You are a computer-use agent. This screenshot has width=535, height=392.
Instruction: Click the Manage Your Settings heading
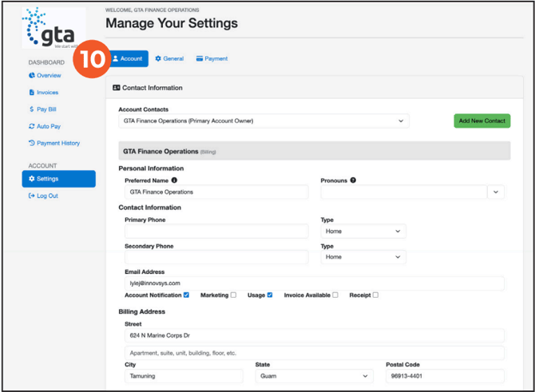(x=172, y=23)
